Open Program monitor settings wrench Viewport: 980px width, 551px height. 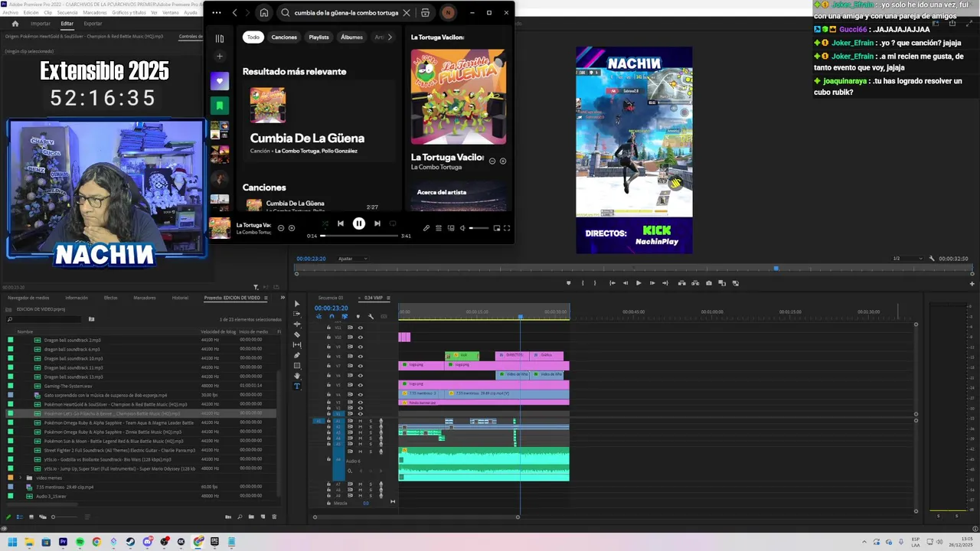click(x=932, y=259)
